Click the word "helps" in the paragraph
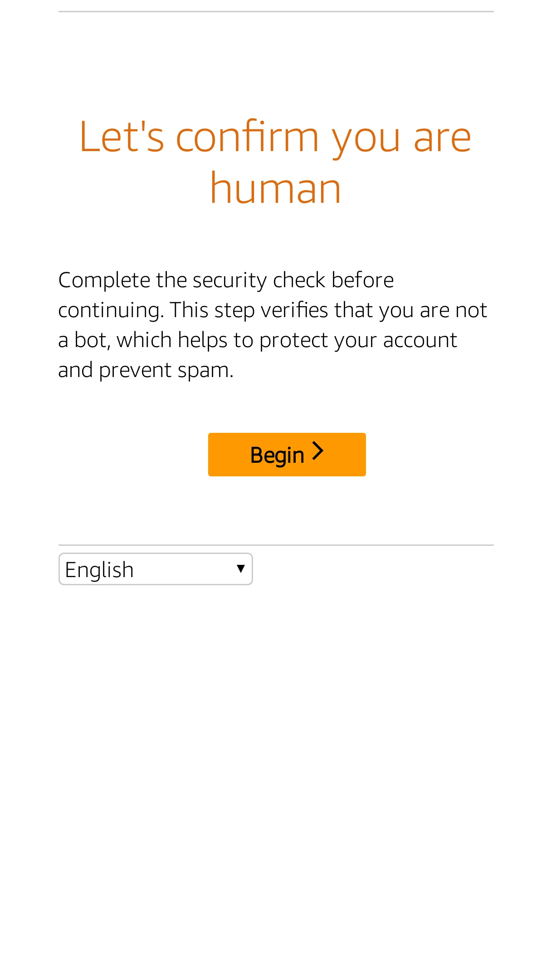 click(x=202, y=340)
